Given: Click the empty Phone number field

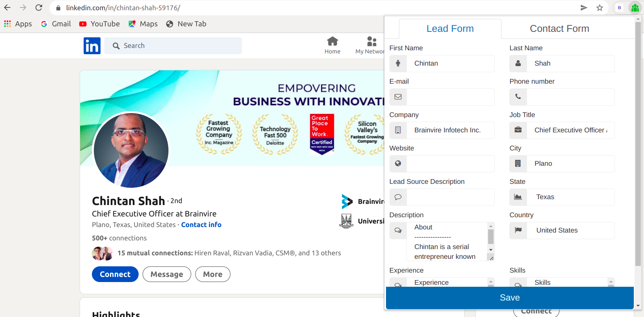Looking at the screenshot, I should pos(571,97).
